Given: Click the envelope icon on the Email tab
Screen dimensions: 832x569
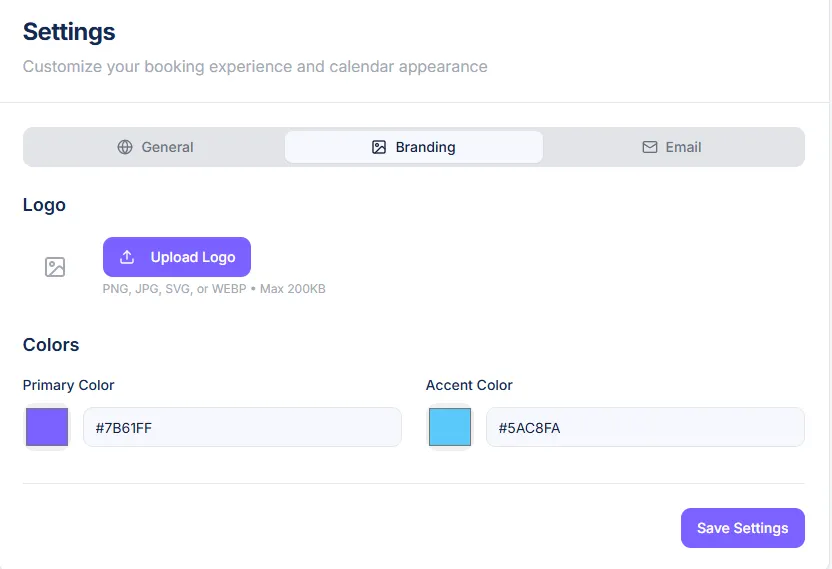Looking at the screenshot, I should [649, 147].
